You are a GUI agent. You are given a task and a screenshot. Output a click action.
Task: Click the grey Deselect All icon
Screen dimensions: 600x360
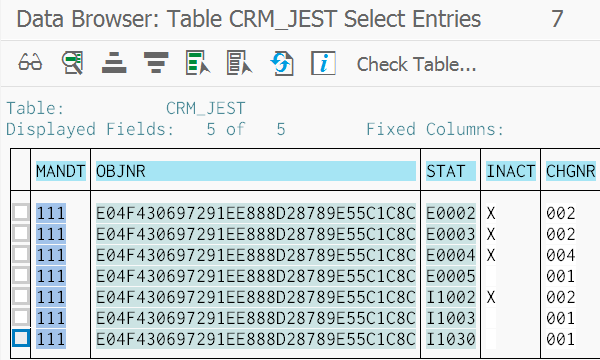[240, 62]
